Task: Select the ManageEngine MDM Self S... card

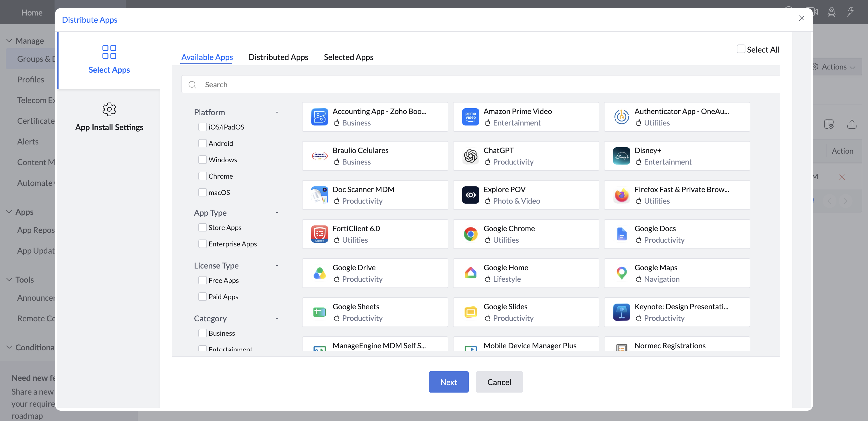Action: [375, 344]
